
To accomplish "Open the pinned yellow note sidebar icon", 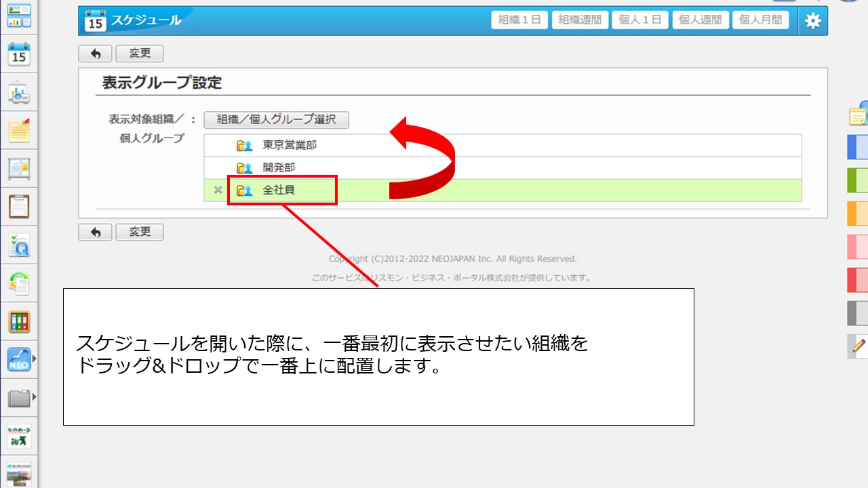I will click(19, 130).
